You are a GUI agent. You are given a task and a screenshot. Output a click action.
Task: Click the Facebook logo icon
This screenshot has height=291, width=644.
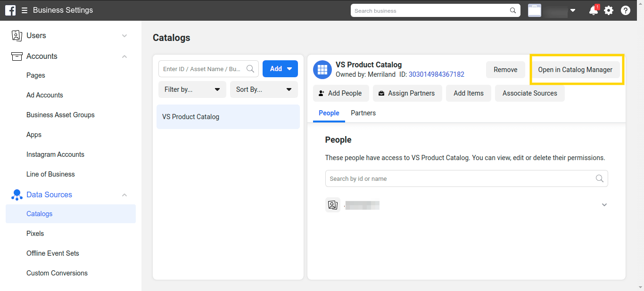[10, 10]
